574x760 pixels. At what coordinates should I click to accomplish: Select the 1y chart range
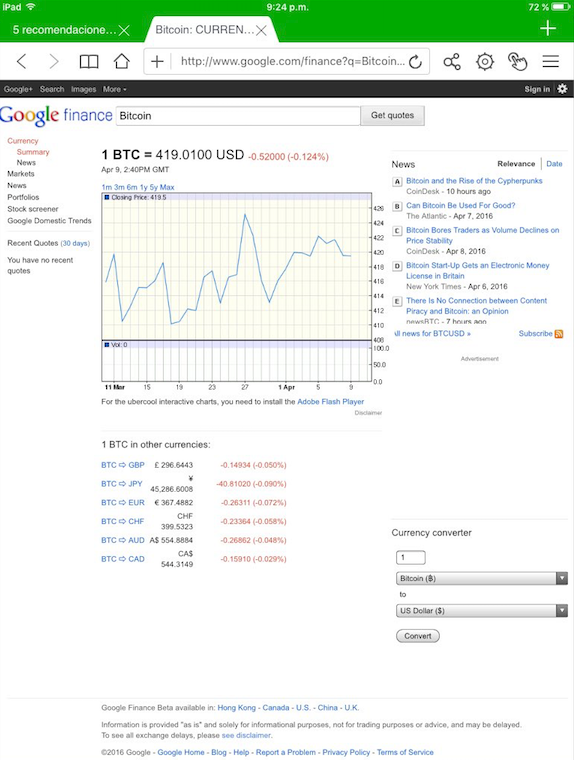click(x=144, y=187)
